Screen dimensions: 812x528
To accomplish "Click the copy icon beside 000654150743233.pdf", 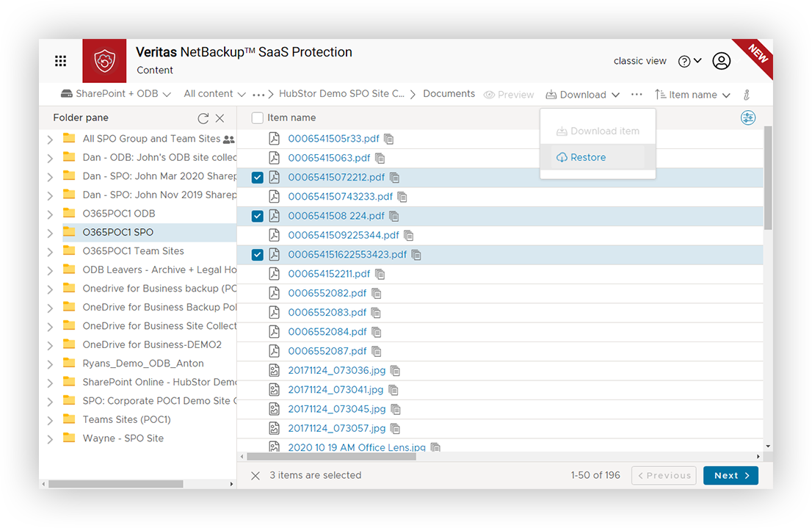I will coord(402,197).
